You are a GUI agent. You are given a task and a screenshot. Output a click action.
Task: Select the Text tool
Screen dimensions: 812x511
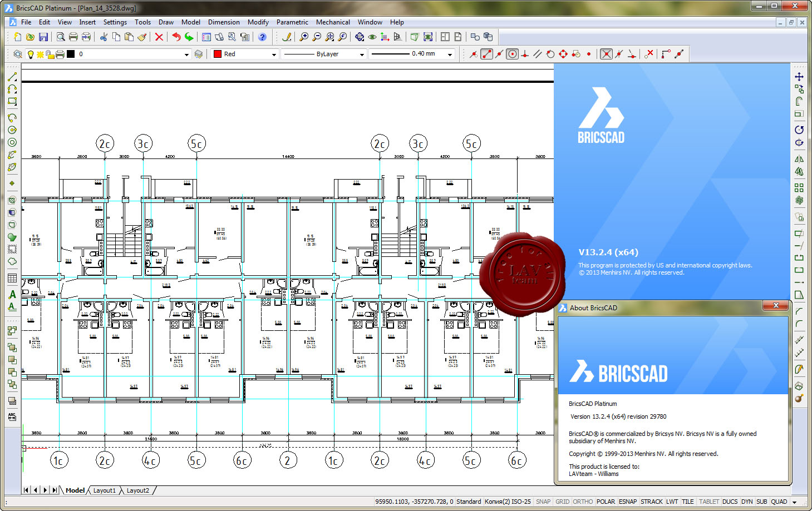tap(12, 295)
